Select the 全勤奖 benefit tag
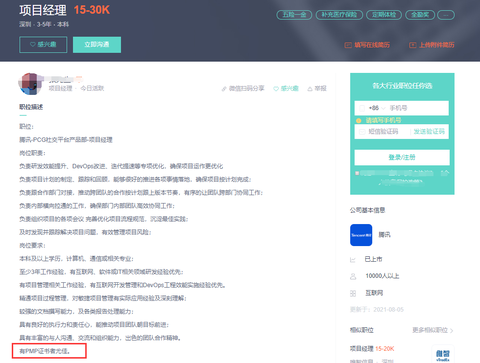The image size is (480, 363). 420,15
